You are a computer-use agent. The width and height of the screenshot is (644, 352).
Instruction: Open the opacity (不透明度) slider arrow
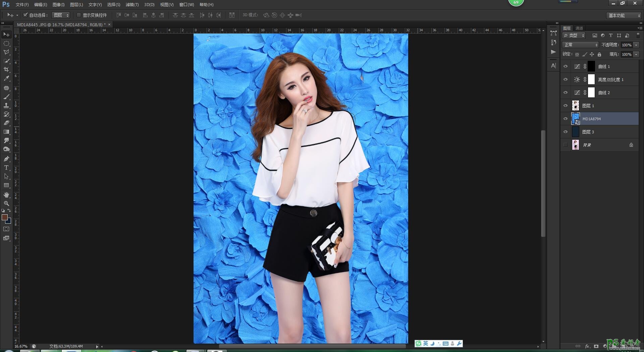pyautogui.click(x=636, y=45)
